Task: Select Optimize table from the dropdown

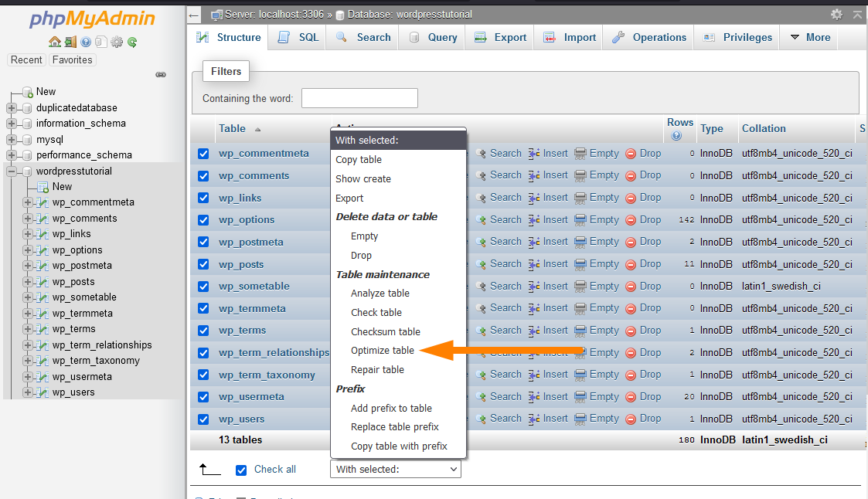Action: click(382, 350)
